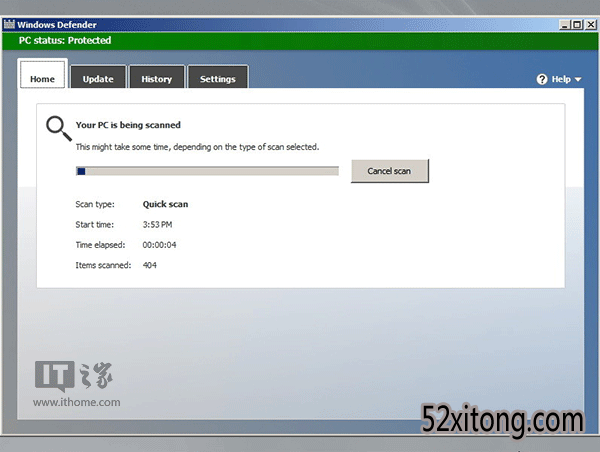Screen dimensions: 600x452
Task: Open the Home tab
Action: click(x=42, y=74)
